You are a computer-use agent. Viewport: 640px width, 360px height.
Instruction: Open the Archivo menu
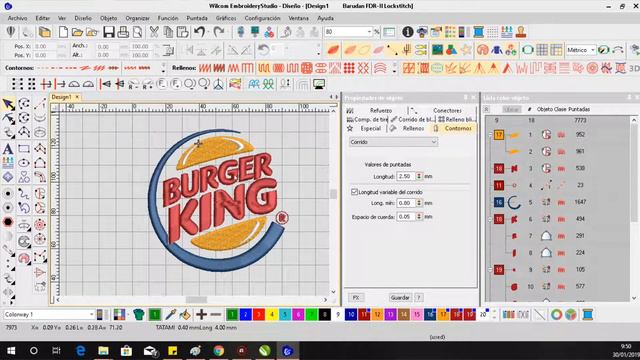pos(17,18)
